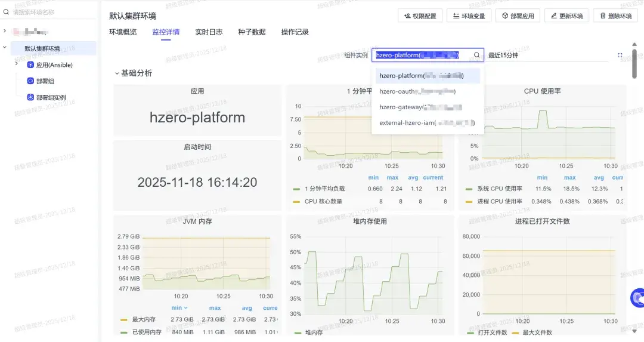Viewport: 644px width, 342px height.
Task: Click the 部署组 node icon
Action: point(30,81)
